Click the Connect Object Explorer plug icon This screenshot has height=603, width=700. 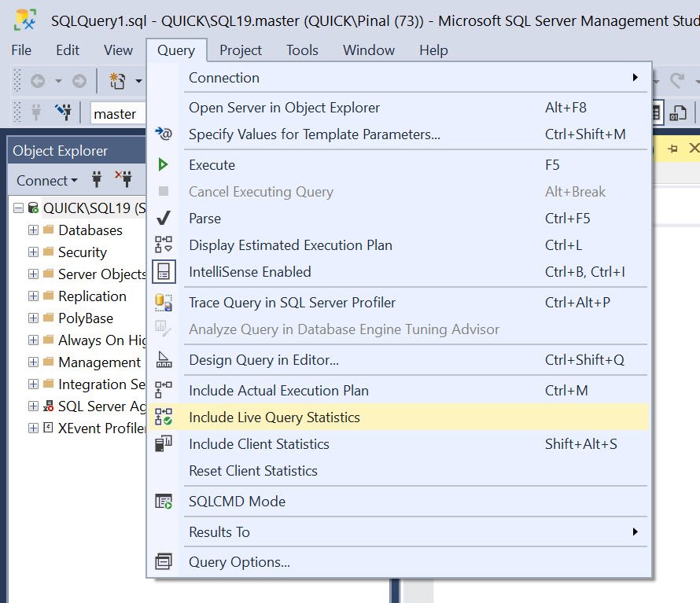click(x=97, y=179)
